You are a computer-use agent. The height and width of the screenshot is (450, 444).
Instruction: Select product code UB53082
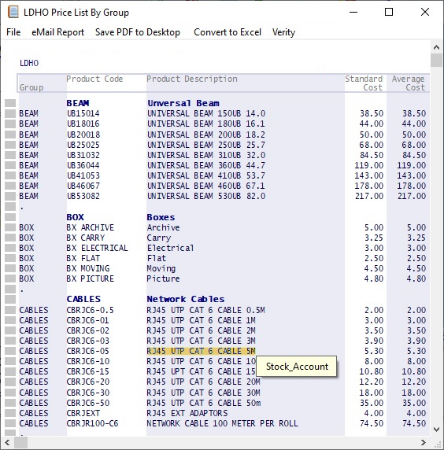83,196
